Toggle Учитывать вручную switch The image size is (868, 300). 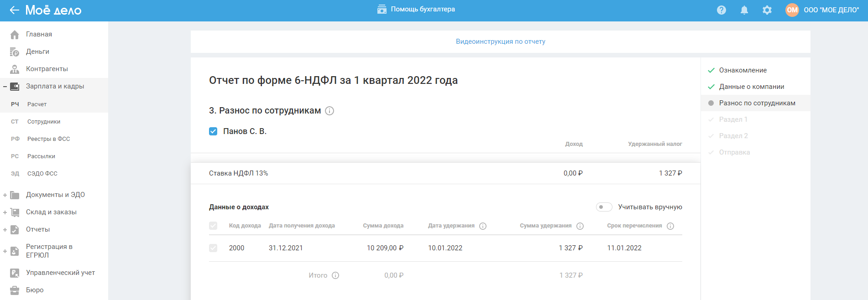point(604,207)
